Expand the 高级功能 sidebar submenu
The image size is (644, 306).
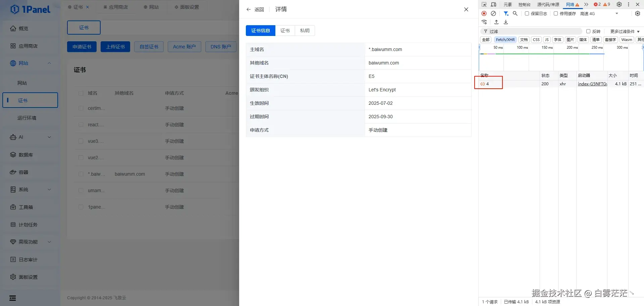pyautogui.click(x=49, y=242)
